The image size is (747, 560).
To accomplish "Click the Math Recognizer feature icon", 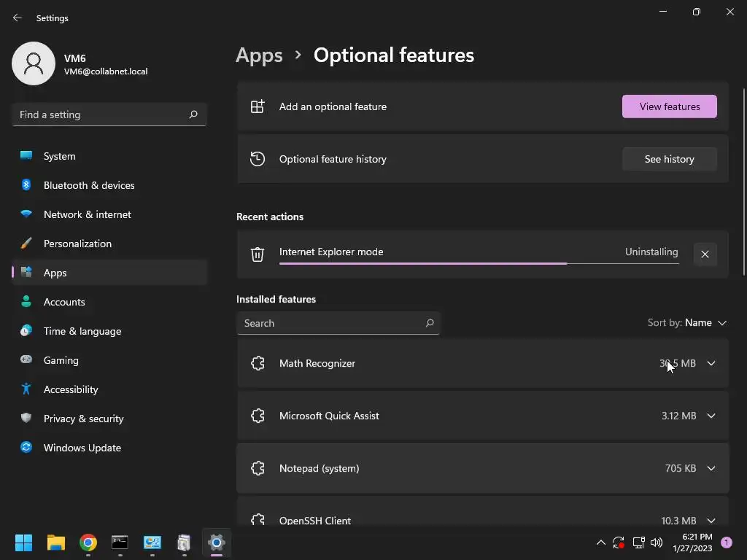I will click(x=258, y=363).
